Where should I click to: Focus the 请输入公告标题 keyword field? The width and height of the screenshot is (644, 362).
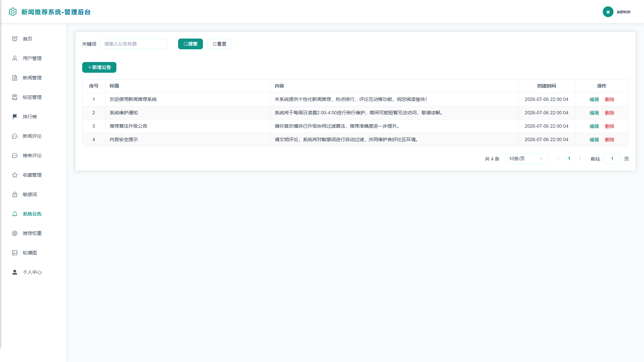pos(134,44)
